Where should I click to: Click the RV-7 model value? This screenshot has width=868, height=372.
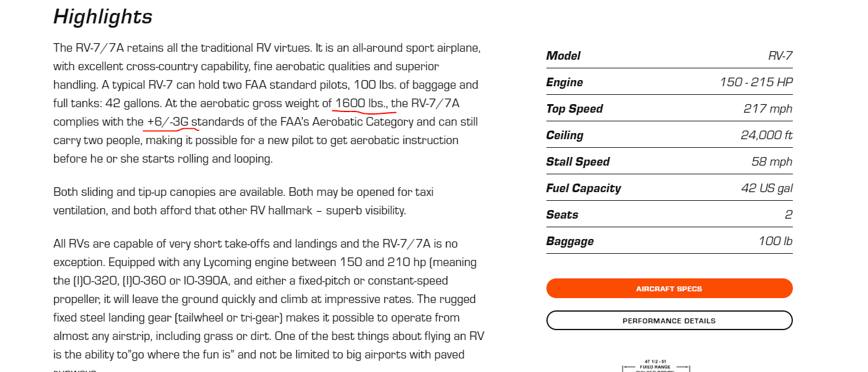pos(780,56)
